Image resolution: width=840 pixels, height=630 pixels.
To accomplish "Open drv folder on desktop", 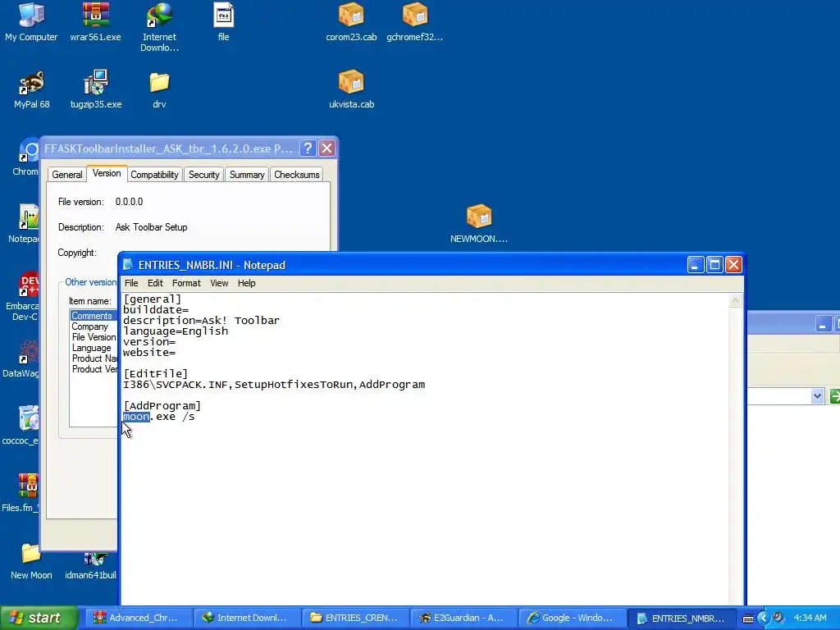I will click(x=159, y=89).
